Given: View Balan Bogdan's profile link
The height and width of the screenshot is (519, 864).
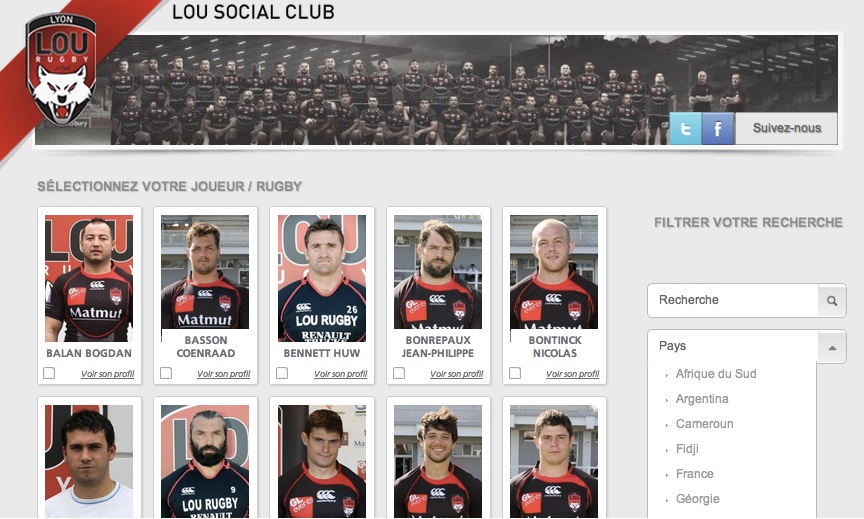Looking at the screenshot, I should pos(107,374).
